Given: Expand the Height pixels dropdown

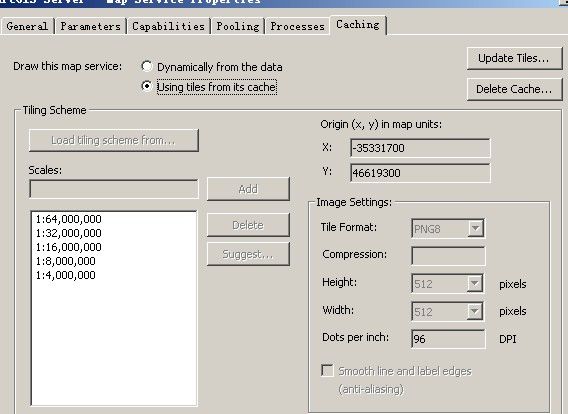Looking at the screenshot, I should pyautogui.click(x=474, y=284).
